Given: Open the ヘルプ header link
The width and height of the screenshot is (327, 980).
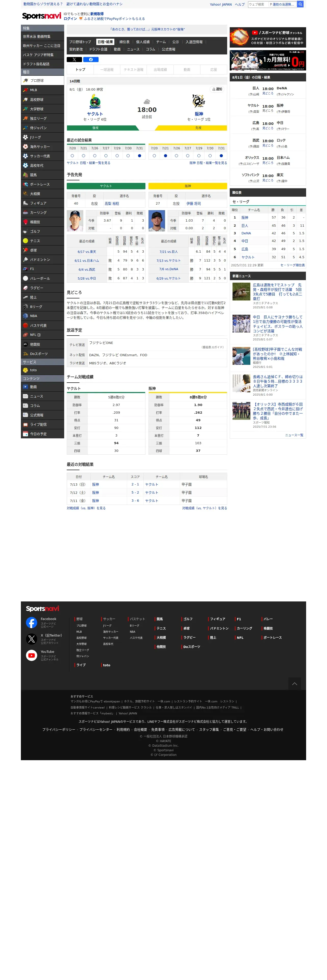Looking at the screenshot, I should coord(239,5).
